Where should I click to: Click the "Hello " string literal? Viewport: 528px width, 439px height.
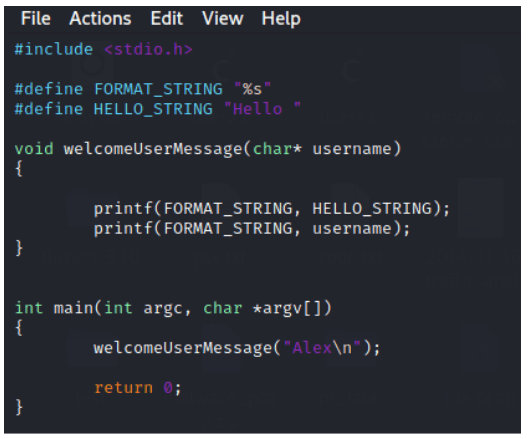262,109
